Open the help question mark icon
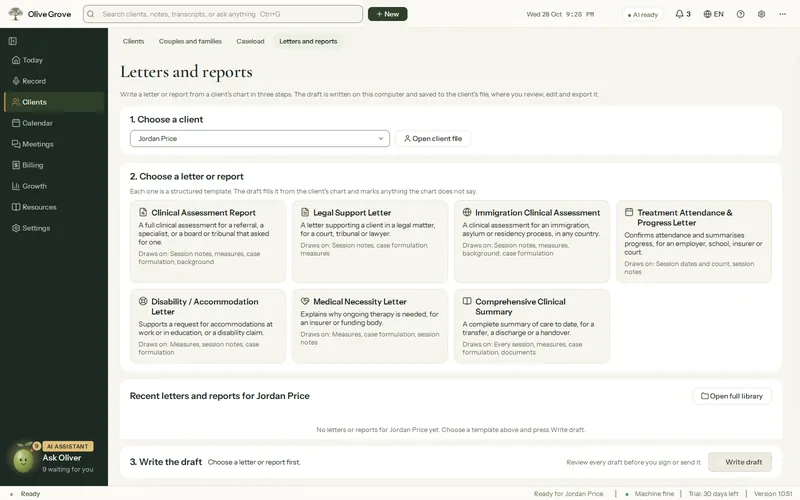The height and width of the screenshot is (500, 800). [x=740, y=14]
